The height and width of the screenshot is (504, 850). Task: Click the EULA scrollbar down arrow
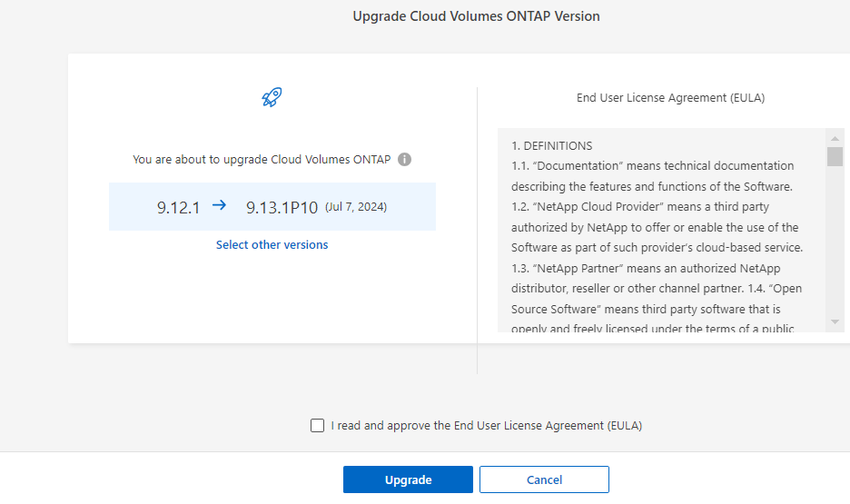(835, 322)
